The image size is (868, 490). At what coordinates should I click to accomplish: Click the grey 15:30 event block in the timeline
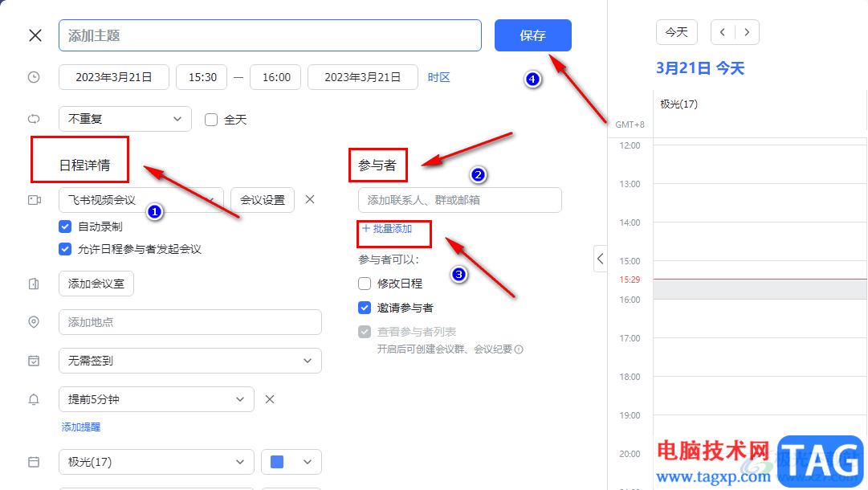pos(760,289)
